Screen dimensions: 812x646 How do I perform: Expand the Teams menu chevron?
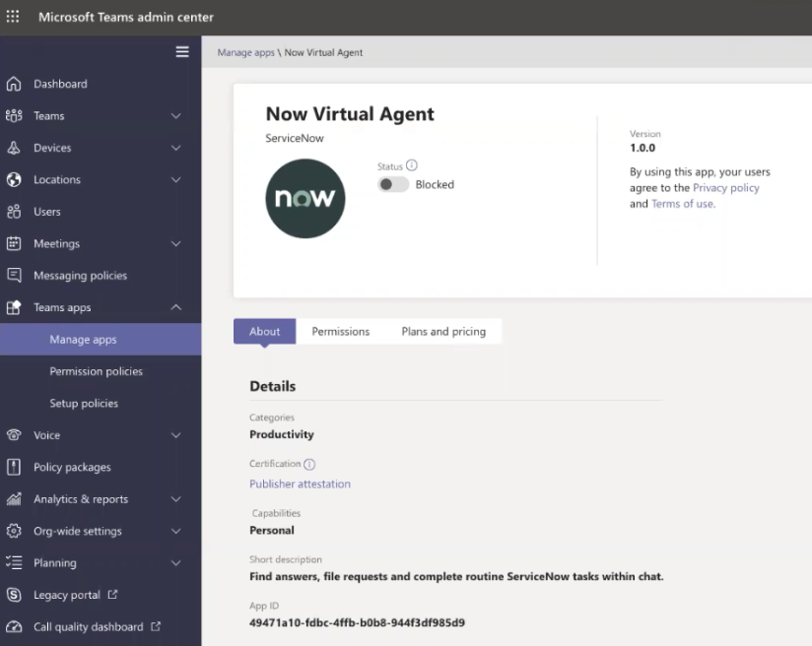(176, 116)
